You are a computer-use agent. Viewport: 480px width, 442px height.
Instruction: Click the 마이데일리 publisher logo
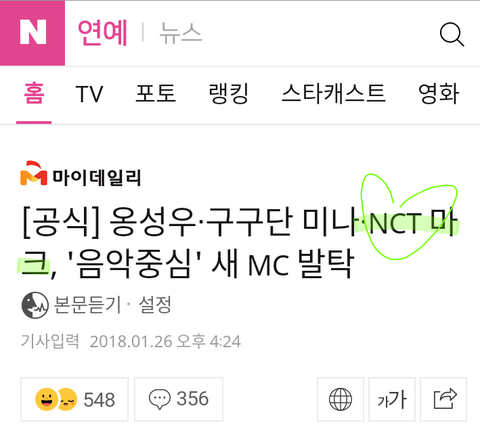pos(80,174)
